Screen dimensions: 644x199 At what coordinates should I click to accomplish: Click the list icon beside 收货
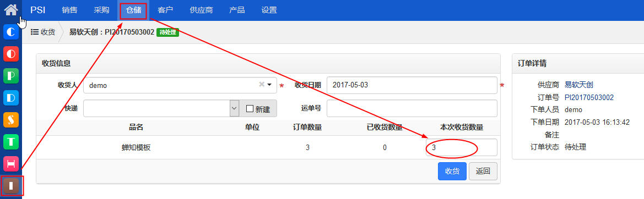35,32
